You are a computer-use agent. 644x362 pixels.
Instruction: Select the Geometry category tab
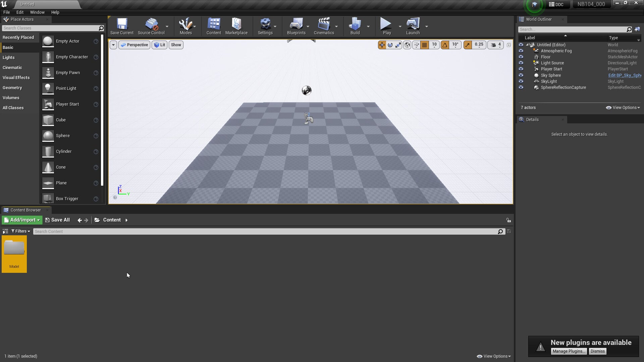[x=20, y=88]
